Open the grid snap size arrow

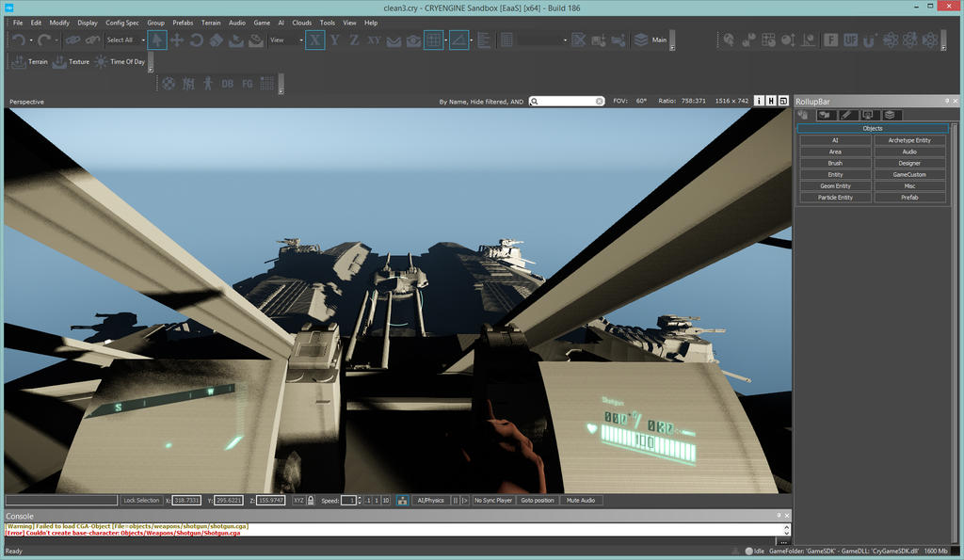pos(445,40)
